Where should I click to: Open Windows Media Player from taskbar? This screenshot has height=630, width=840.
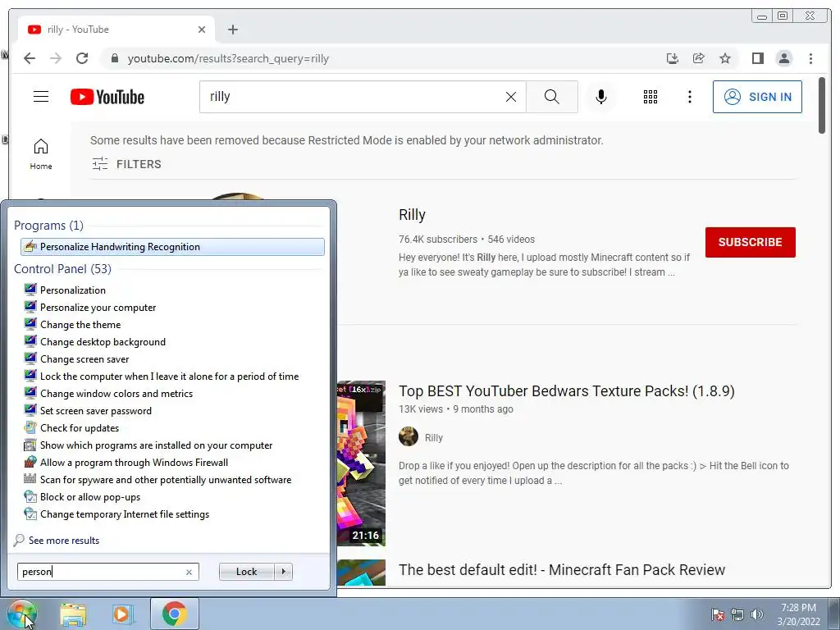(x=122, y=614)
